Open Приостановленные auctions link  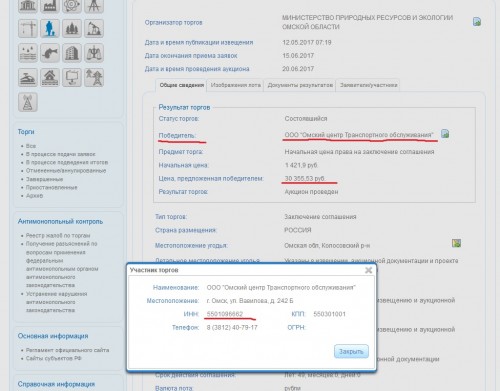tap(51, 187)
